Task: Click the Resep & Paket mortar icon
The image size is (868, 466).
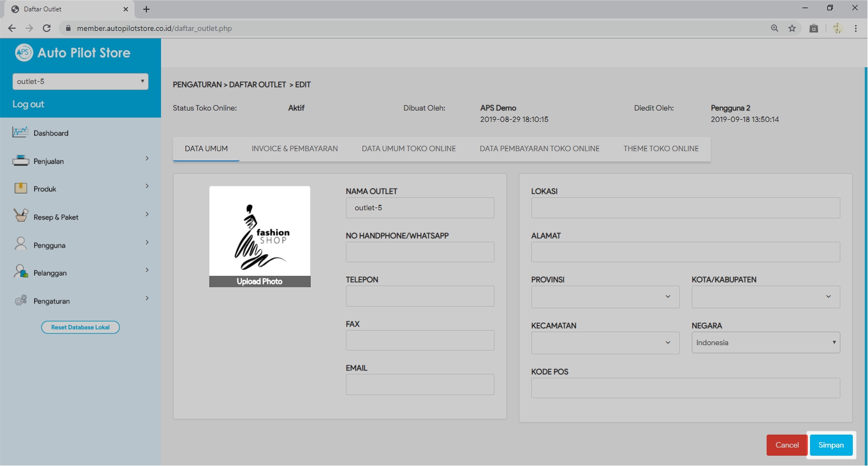Action: (x=21, y=216)
